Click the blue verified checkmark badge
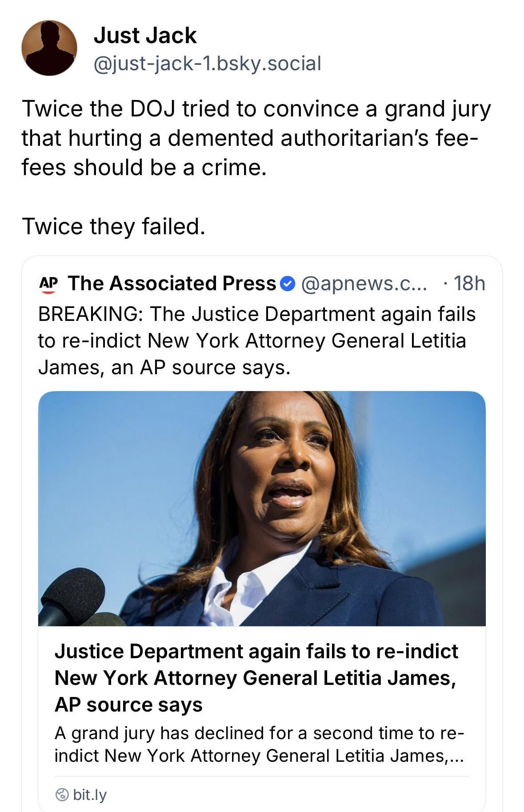524x812 pixels. tap(288, 284)
